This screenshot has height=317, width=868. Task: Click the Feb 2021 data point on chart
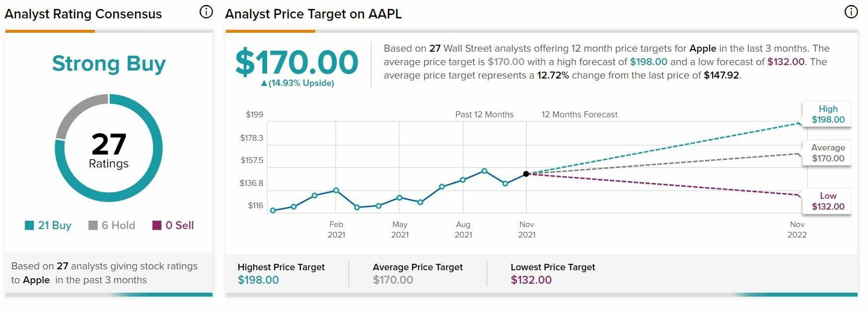click(x=336, y=190)
